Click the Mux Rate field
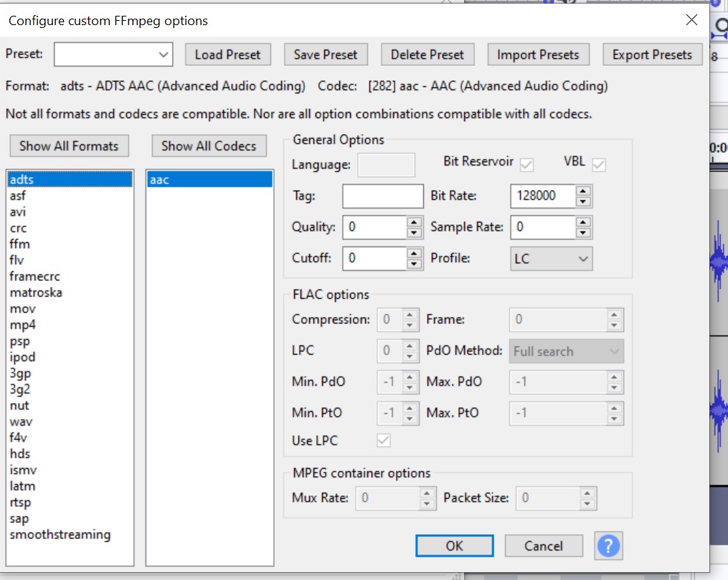This screenshot has height=580, width=728. [x=388, y=498]
